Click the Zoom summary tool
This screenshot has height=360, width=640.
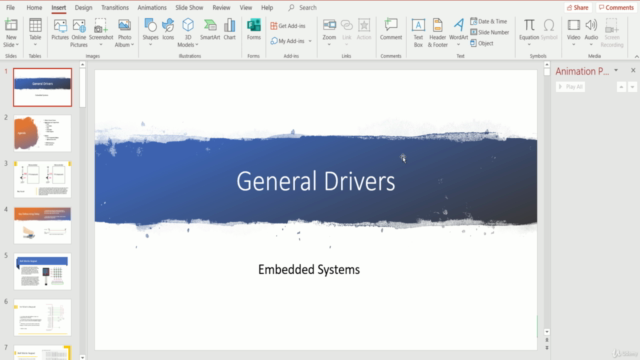click(x=329, y=32)
